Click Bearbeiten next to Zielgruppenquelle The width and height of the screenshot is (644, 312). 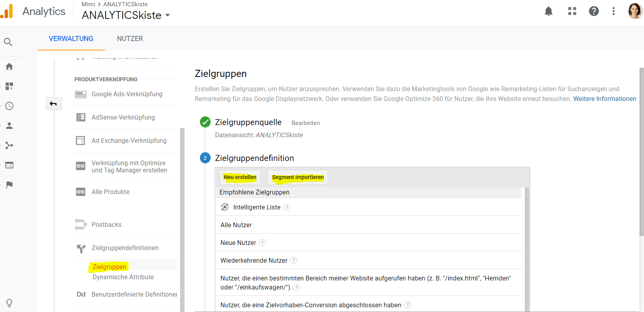[x=306, y=123]
